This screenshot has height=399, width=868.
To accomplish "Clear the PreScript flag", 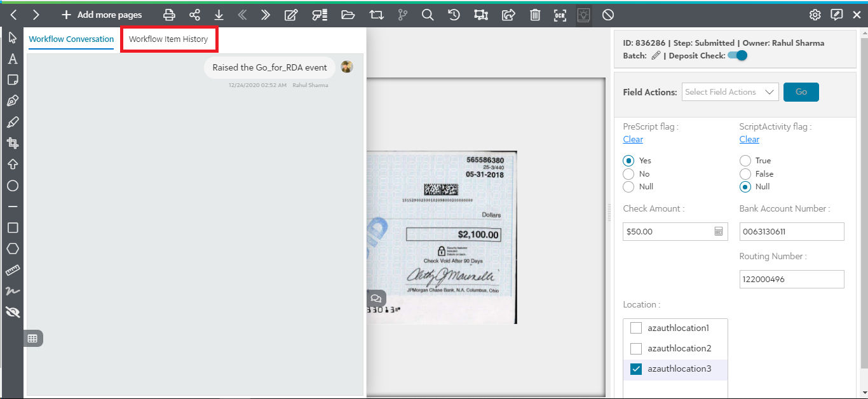I will click(x=633, y=139).
